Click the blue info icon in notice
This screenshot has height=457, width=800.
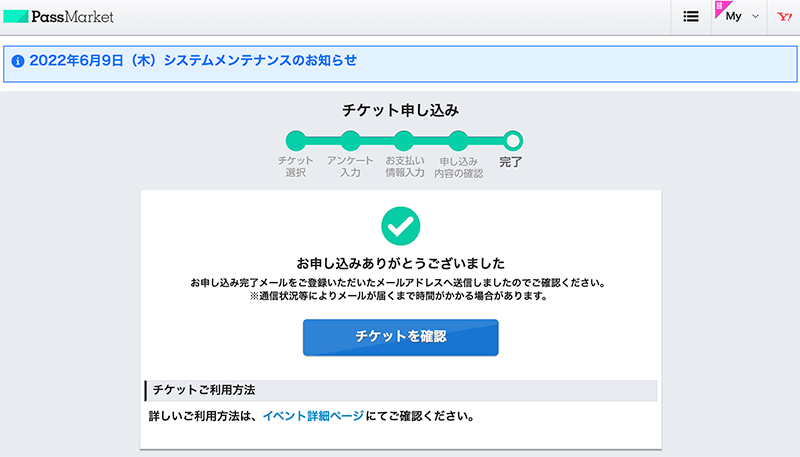pyautogui.click(x=18, y=61)
